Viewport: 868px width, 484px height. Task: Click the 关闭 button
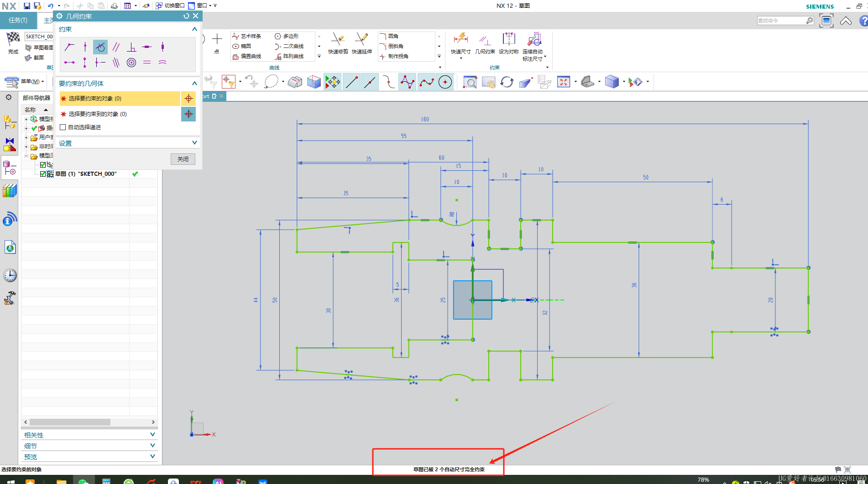click(183, 159)
